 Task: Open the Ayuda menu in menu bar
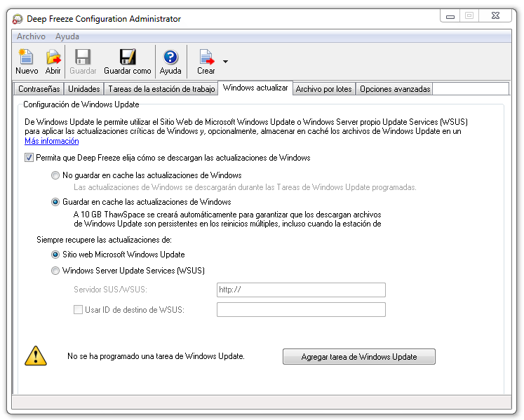67,36
